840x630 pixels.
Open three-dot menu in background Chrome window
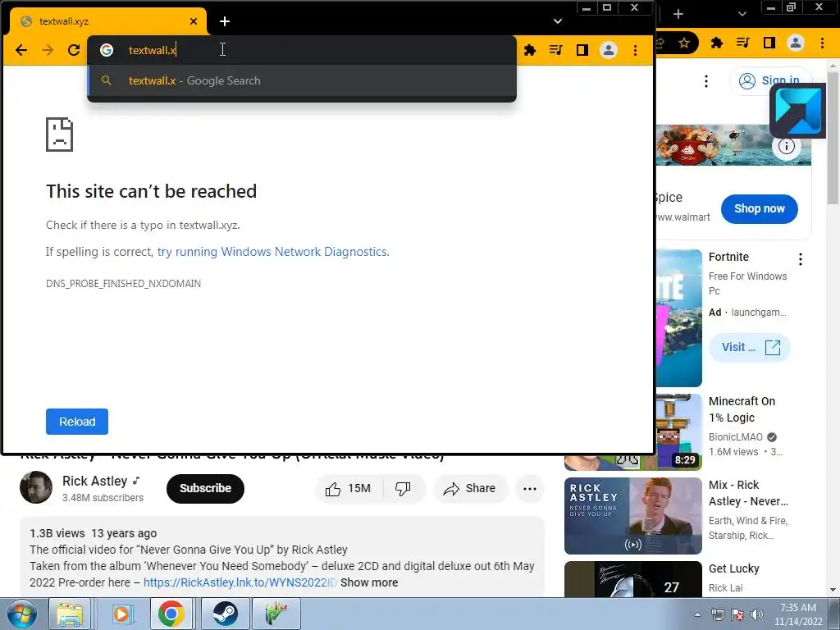tap(822, 43)
